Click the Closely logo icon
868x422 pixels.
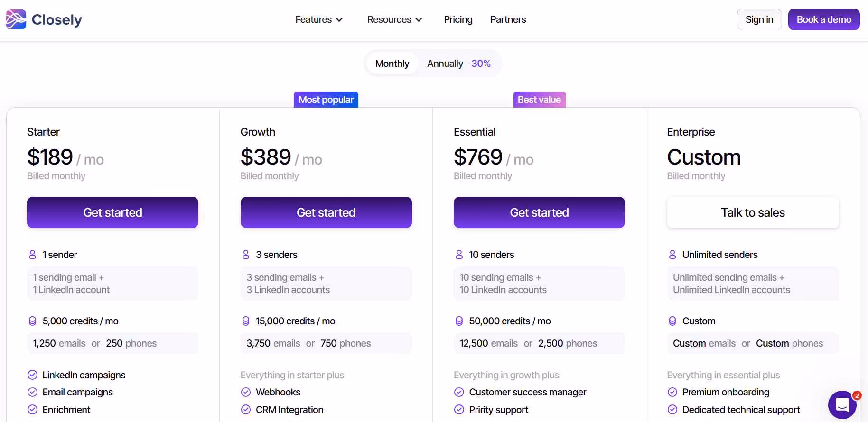click(16, 19)
